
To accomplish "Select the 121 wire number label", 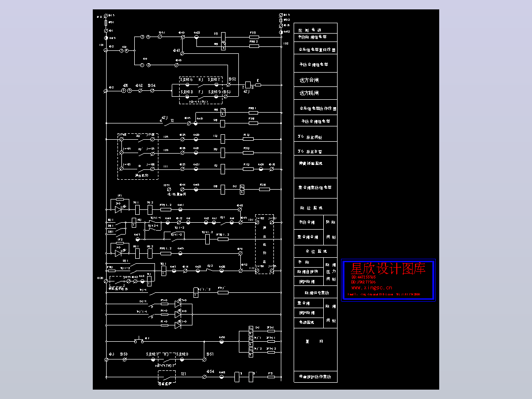I will click(x=183, y=374).
